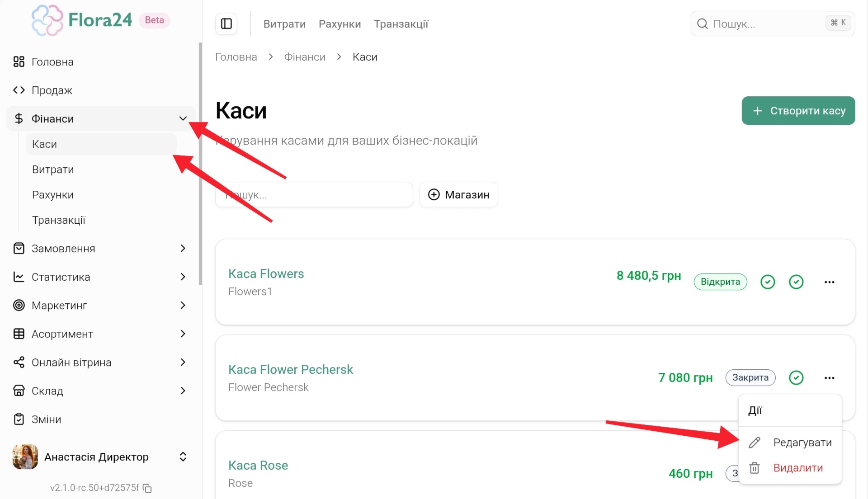This screenshot has height=499, width=868.
Task: Toggle check circle on Каса Flower Pechersk
Action: [796, 378]
